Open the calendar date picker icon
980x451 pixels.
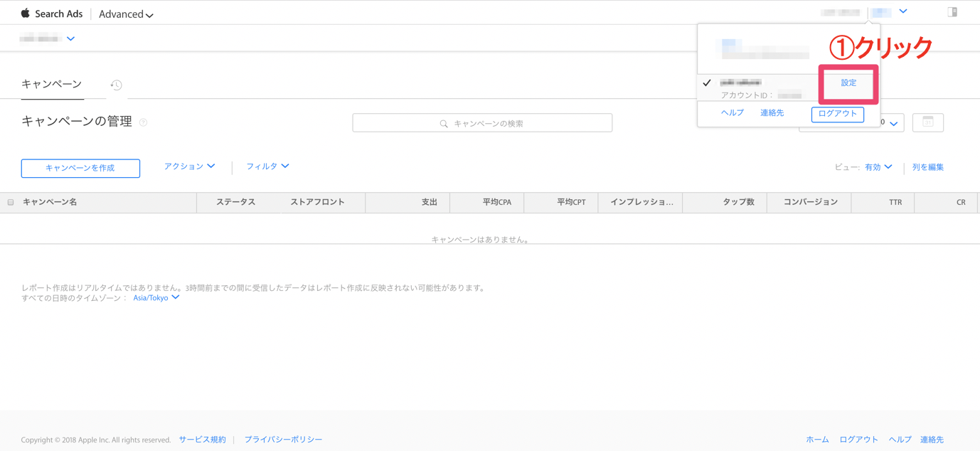coord(927,122)
